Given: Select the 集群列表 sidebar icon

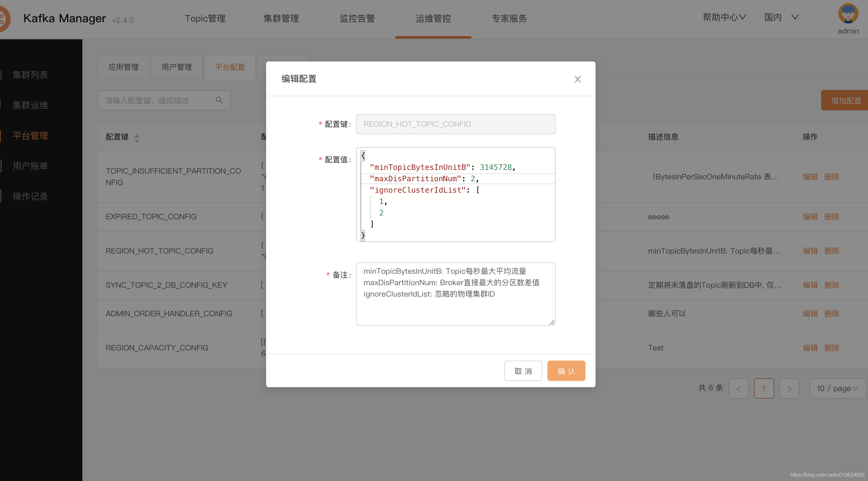Looking at the screenshot, I should click(1, 74).
